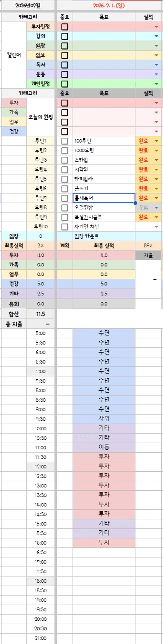Select the 임장 카운트 cell
Viewport: 163px width, 644px height.
(104, 236)
